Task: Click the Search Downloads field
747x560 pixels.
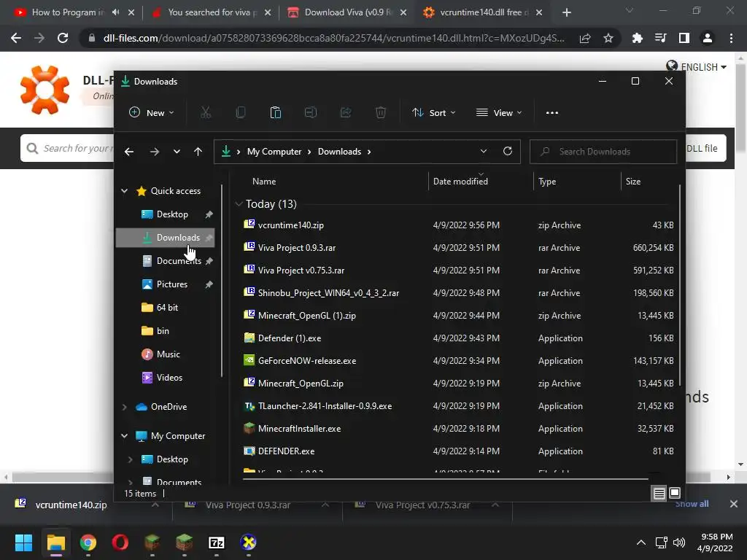Action: coord(603,152)
